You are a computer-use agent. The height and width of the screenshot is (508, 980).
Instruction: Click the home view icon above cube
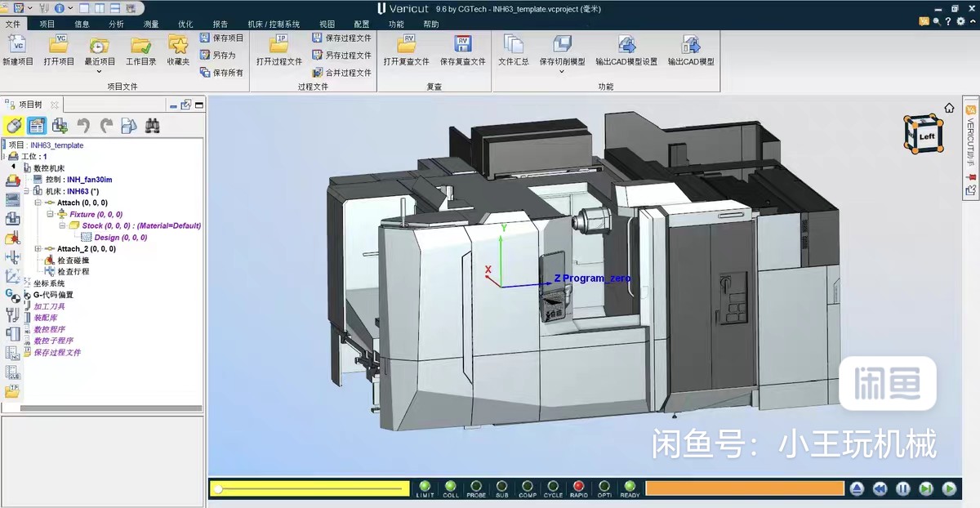pyautogui.click(x=949, y=108)
